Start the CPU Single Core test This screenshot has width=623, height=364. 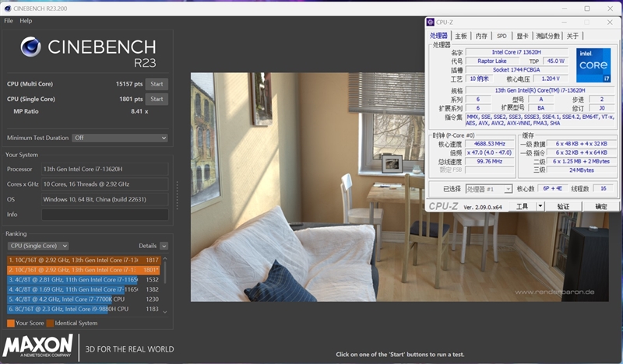(x=157, y=100)
